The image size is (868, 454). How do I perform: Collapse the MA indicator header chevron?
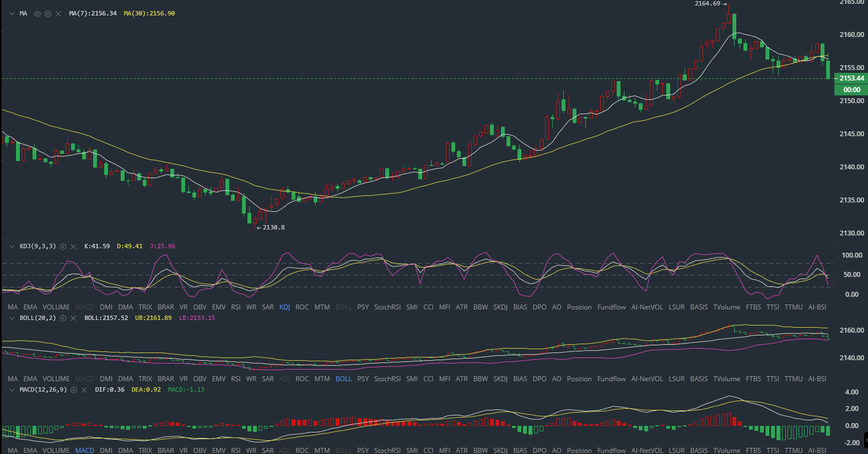[12, 14]
